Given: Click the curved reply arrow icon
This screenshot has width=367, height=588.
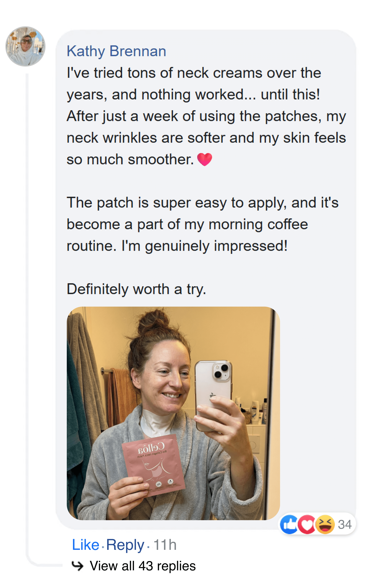Looking at the screenshot, I should pyautogui.click(x=77, y=566).
